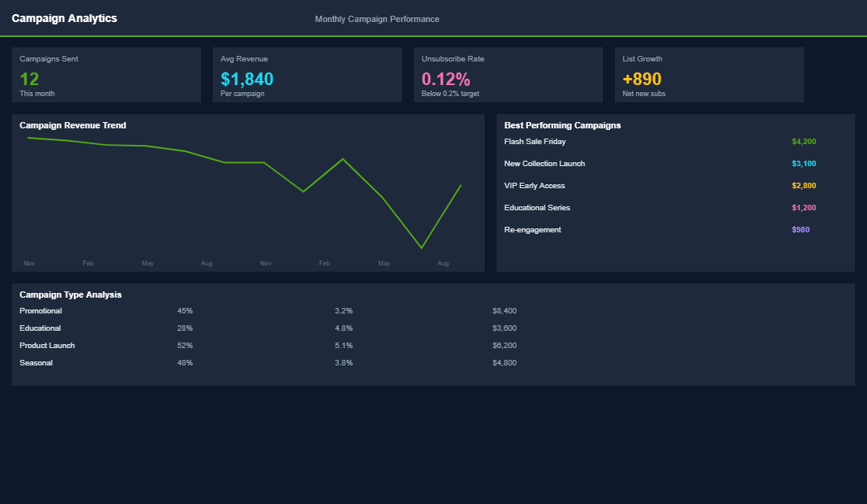Select the Seasonal campaign type entry
The image size is (867, 504).
35,362
